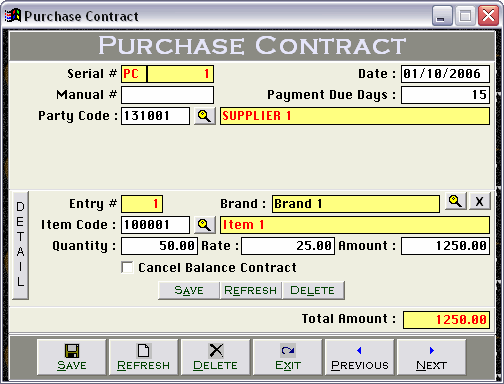The width and height of the screenshot is (504, 384).
Task: Click the Total Amount value 1250.00
Action: [x=446, y=320]
